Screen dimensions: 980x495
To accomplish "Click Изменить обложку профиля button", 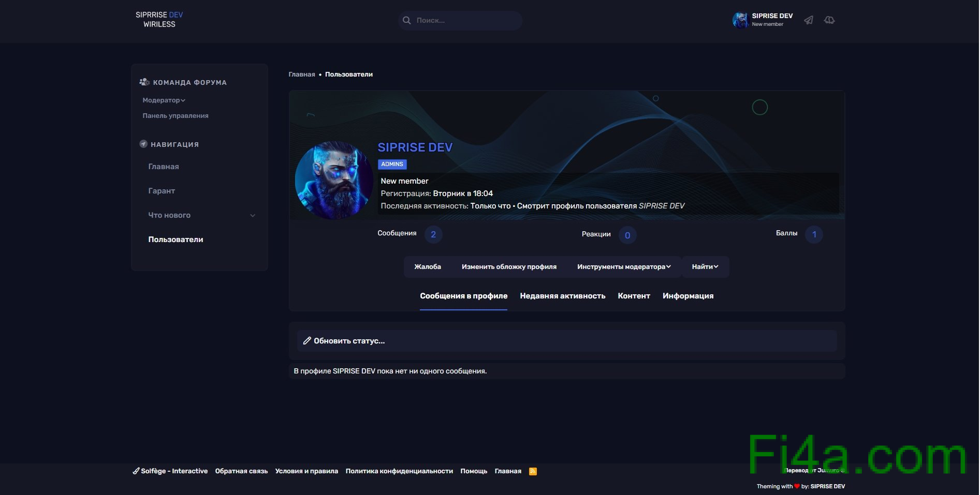I will [509, 267].
